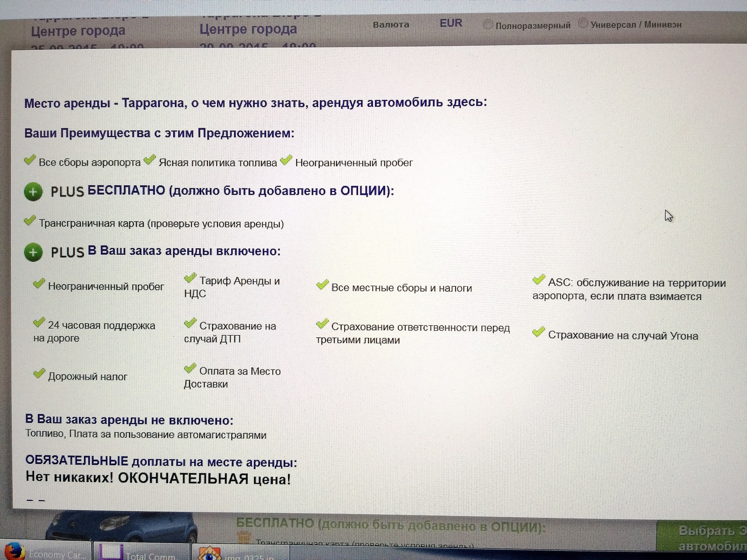Click the 'Неограниченный пробег' advantage at top
Screen dimensions: 747x560
click(x=354, y=163)
